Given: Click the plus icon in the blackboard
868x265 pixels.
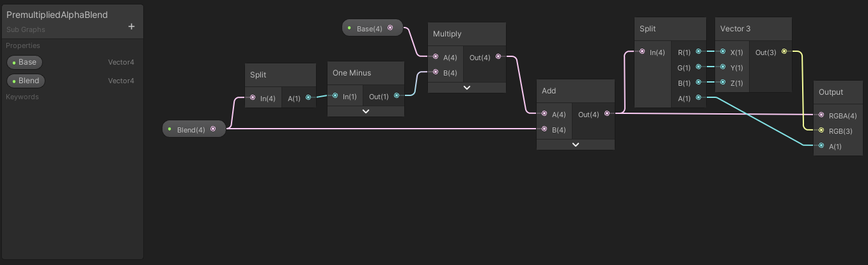Looking at the screenshot, I should point(132,26).
